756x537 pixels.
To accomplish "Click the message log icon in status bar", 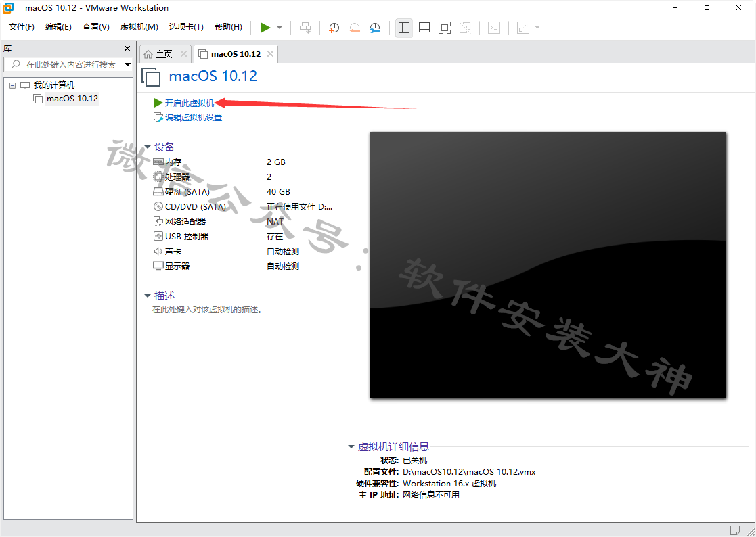I will 735,530.
